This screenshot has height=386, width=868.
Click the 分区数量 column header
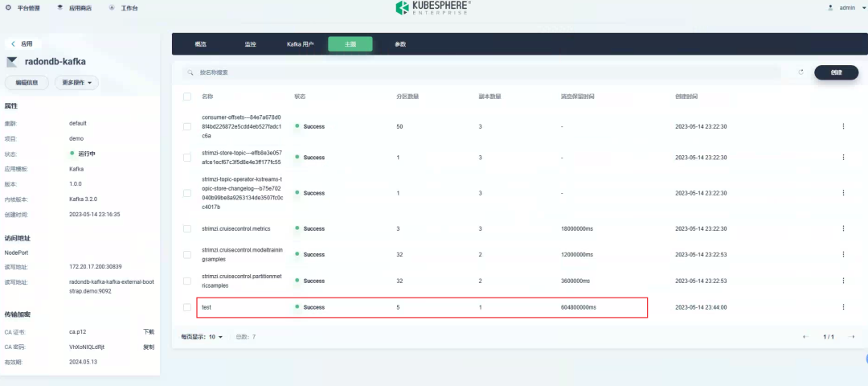point(407,96)
